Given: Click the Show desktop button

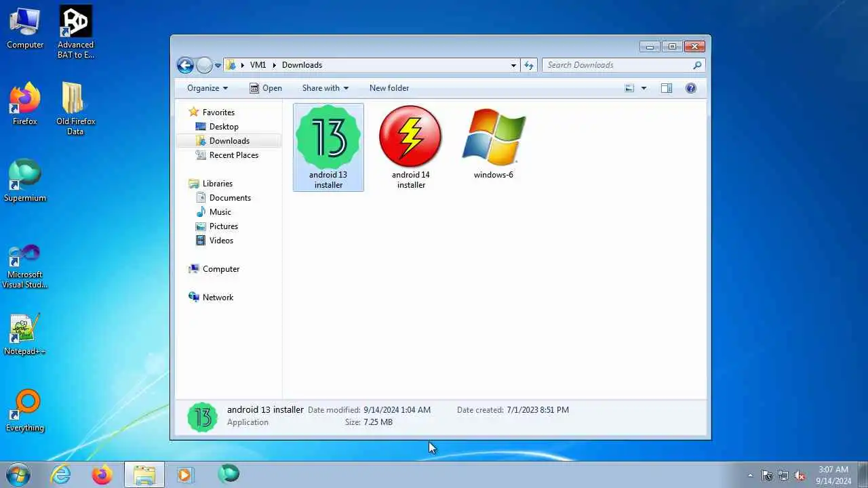Looking at the screenshot, I should (x=863, y=475).
